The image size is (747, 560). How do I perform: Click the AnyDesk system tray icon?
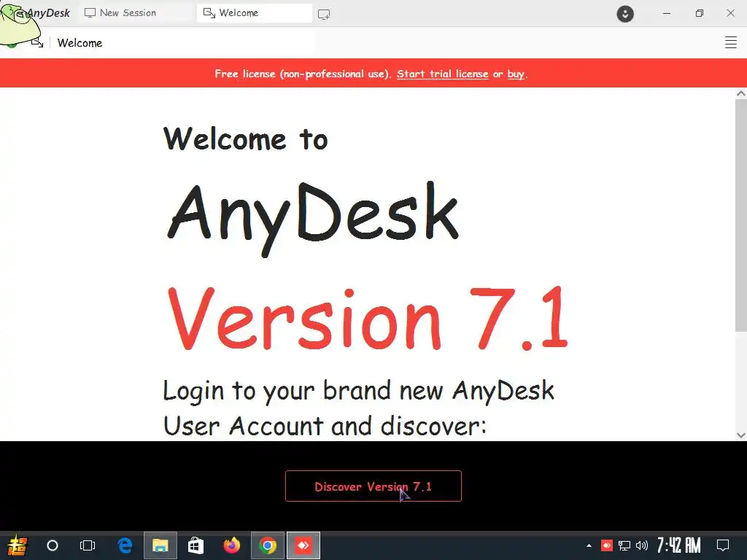click(x=606, y=545)
